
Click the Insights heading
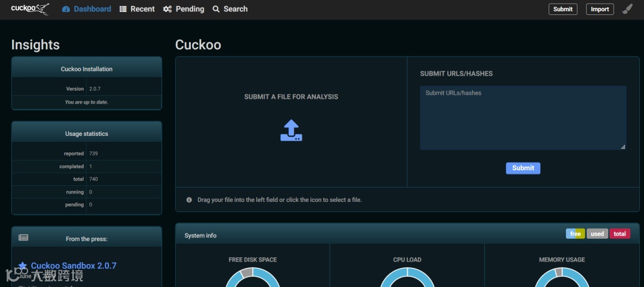tap(35, 45)
